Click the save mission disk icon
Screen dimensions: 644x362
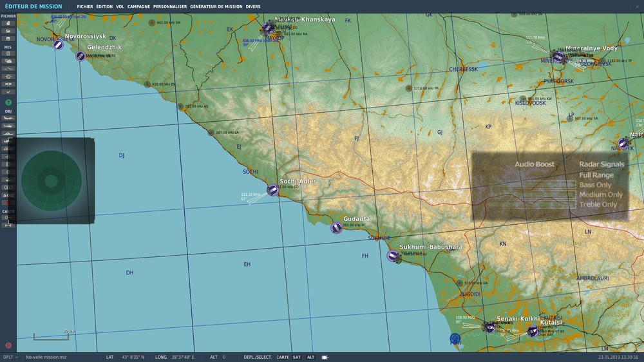[x=8, y=39]
